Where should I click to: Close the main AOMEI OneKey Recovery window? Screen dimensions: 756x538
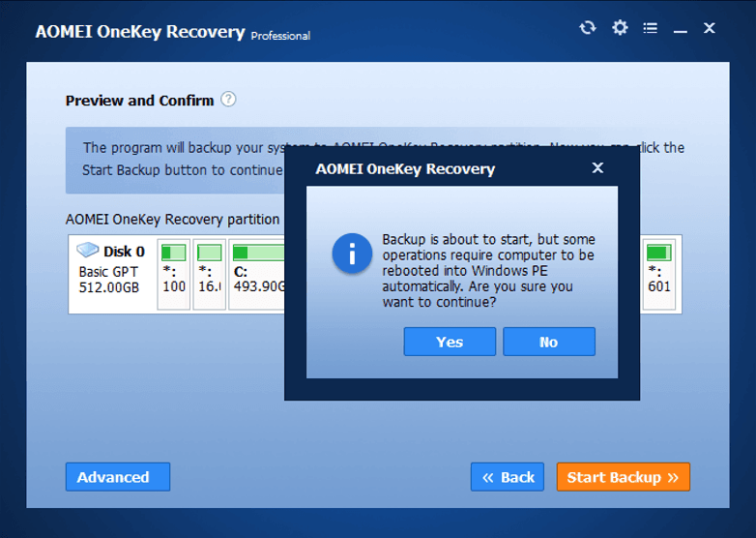point(709,28)
